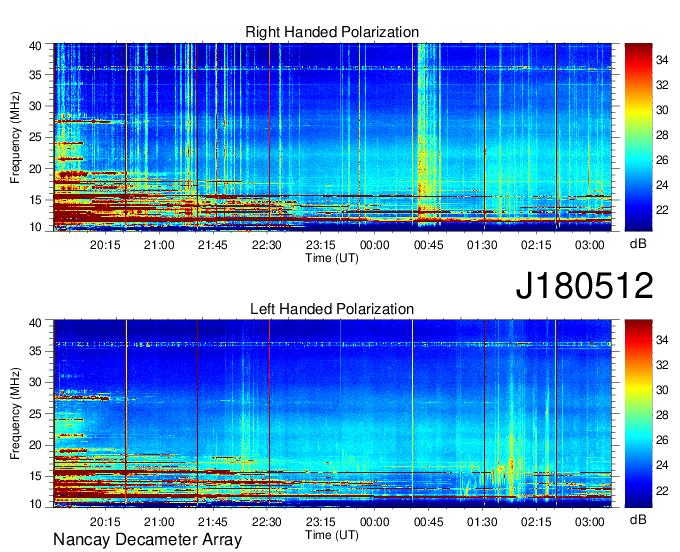Click the 40 MHz tick of Left Handed plot
This screenshot has width=680, height=552.
coord(35,323)
